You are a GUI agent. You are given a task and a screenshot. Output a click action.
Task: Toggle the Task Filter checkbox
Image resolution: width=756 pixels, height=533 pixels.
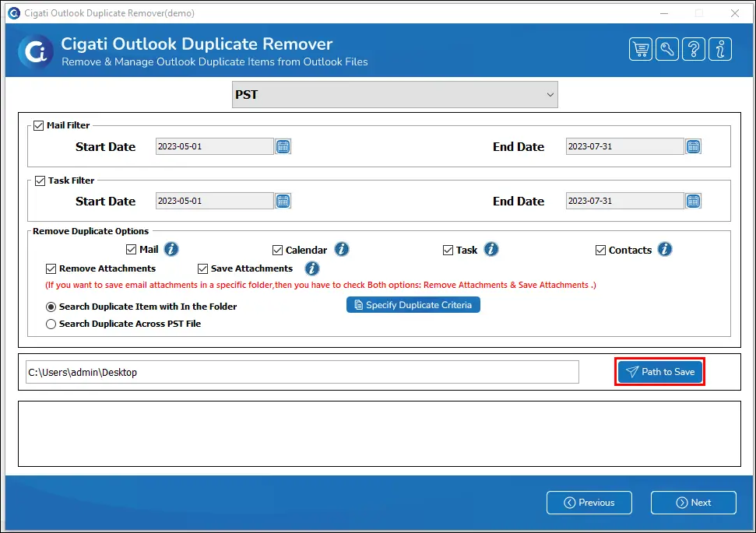(40, 181)
